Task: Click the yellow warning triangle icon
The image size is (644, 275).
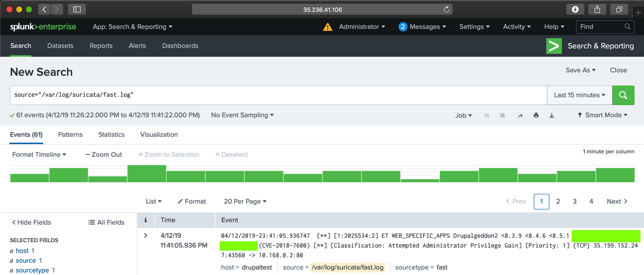Action: click(328, 27)
